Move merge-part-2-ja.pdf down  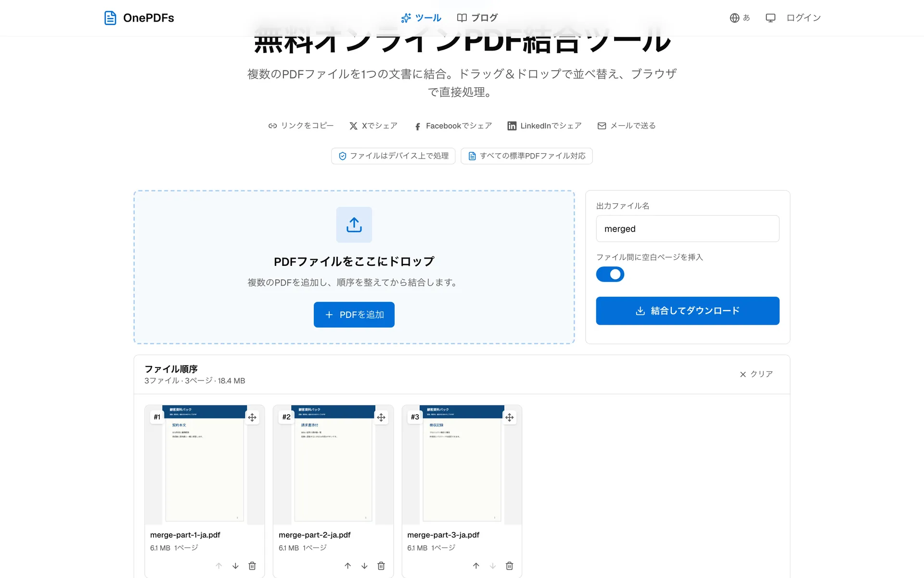(x=364, y=566)
